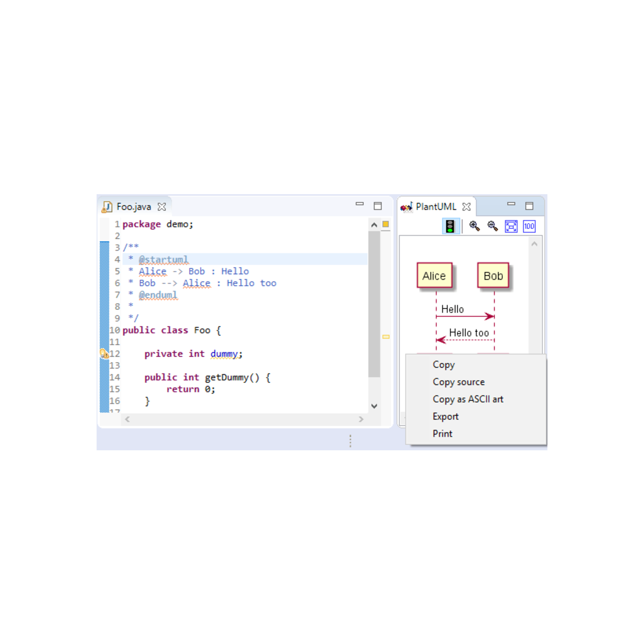Click the quick-fix warning marker on line 12
The width and height of the screenshot is (644, 644).
(104, 354)
